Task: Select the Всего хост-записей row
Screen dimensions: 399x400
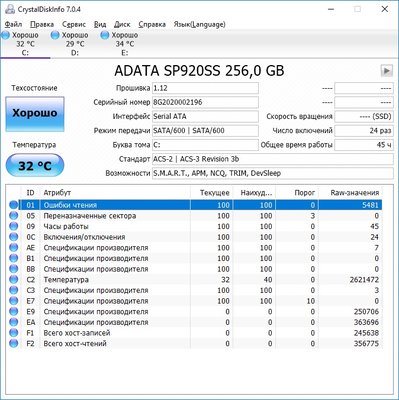Action: click(195, 333)
